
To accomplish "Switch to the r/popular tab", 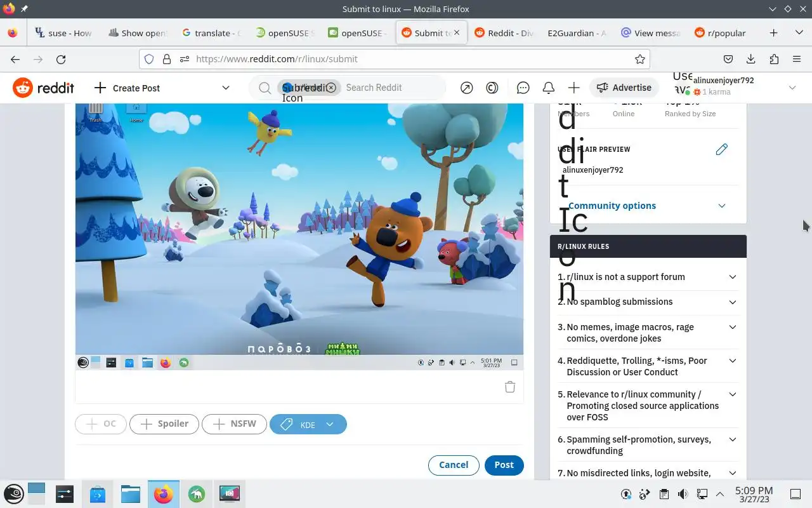I will (x=725, y=33).
